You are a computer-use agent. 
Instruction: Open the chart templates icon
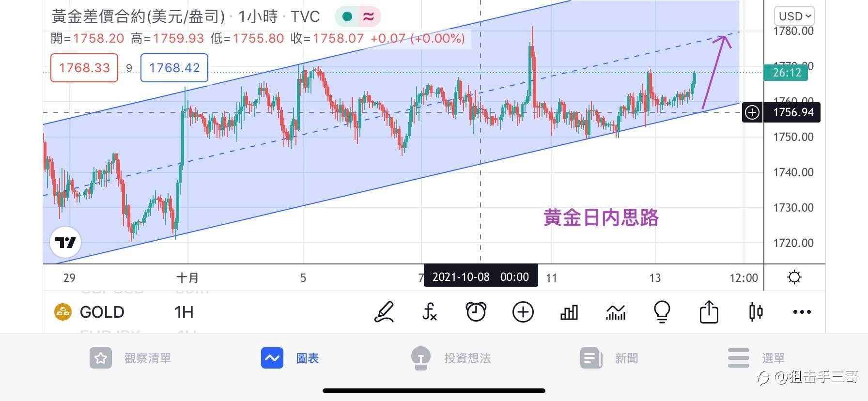616,312
